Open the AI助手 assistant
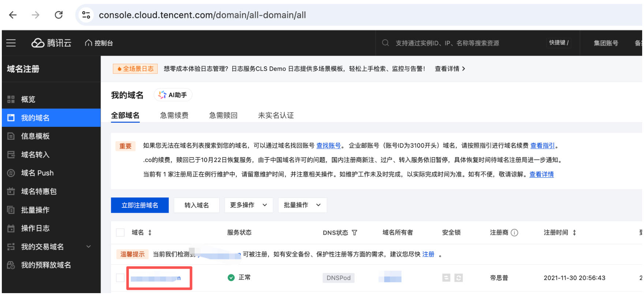 coord(173,95)
